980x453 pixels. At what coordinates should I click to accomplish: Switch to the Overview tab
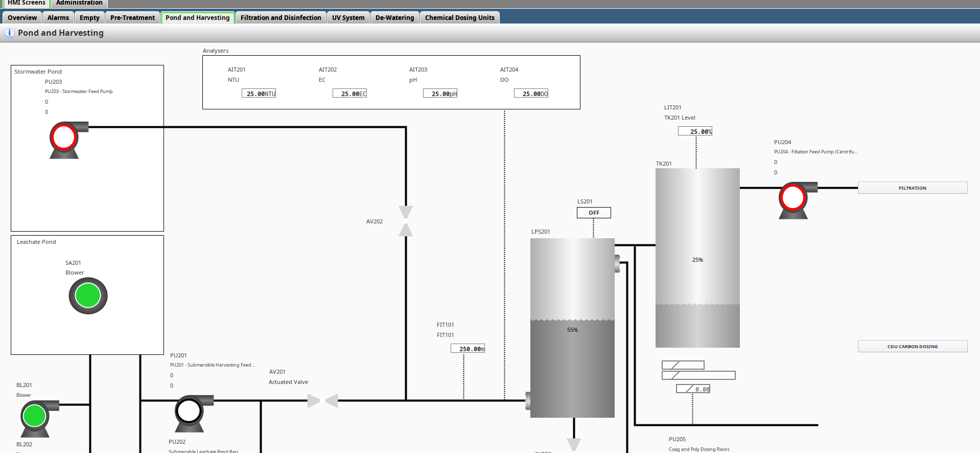22,17
